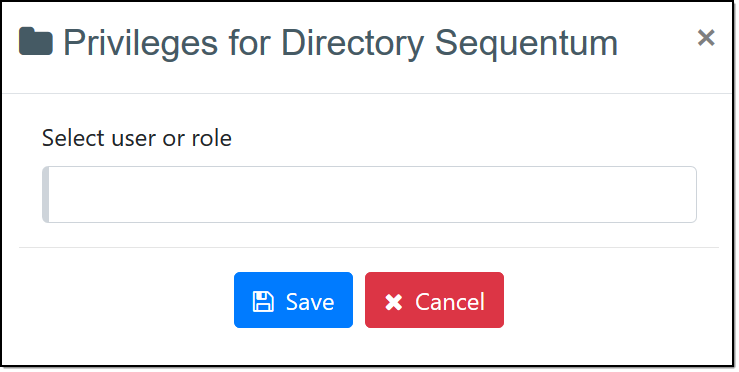This screenshot has width=739, height=372.
Task: Click the red button to discard changes
Action: pyautogui.click(x=434, y=300)
